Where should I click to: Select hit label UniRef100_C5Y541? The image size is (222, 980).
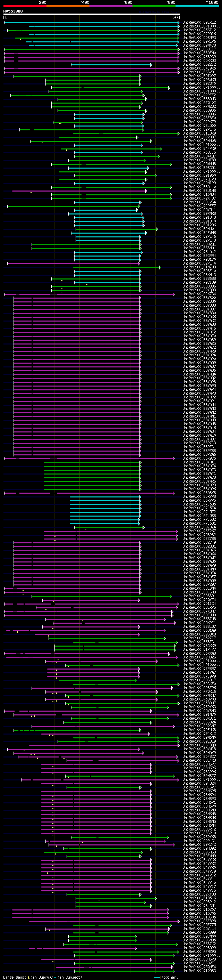coord(199,210)
